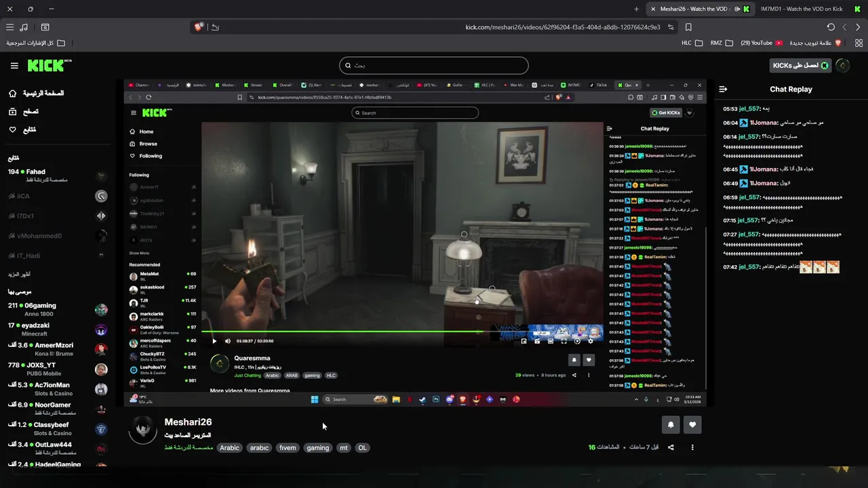Screen dimensions: 868x488
Task: Focus the Kick search field
Action: (x=434, y=66)
